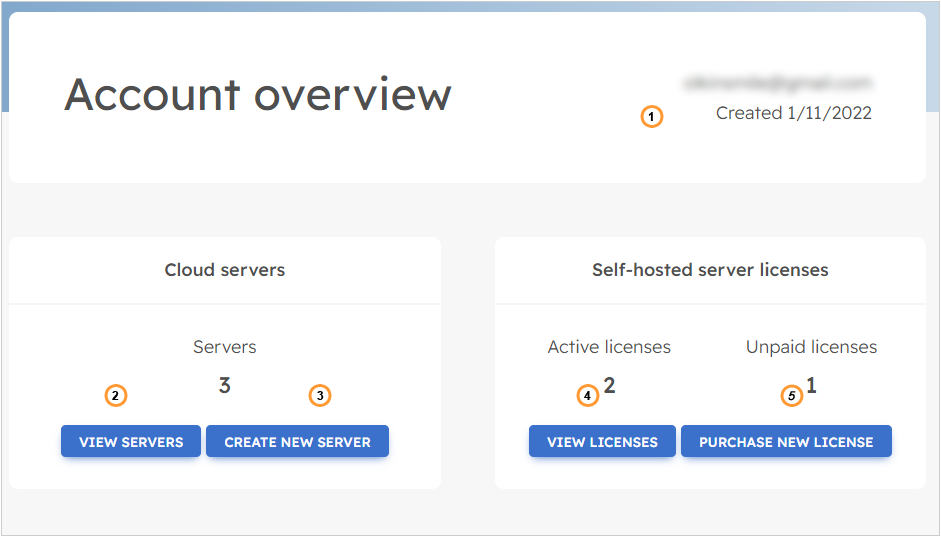Viewport: 941px width, 537px height.
Task: Open the View Licenses button
Action: pyautogui.click(x=602, y=442)
